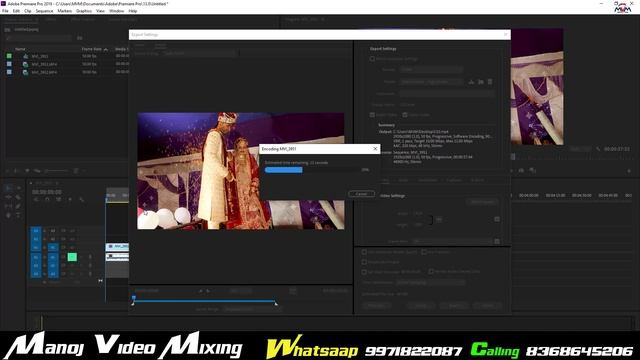Toggle Export Video checkbox
Viewport: 640px width, 360px height.
click(372, 115)
